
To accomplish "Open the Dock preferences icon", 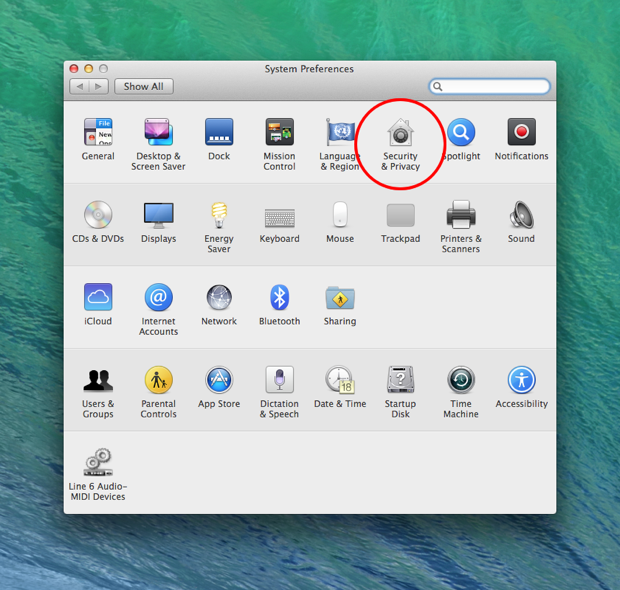I will (x=219, y=132).
